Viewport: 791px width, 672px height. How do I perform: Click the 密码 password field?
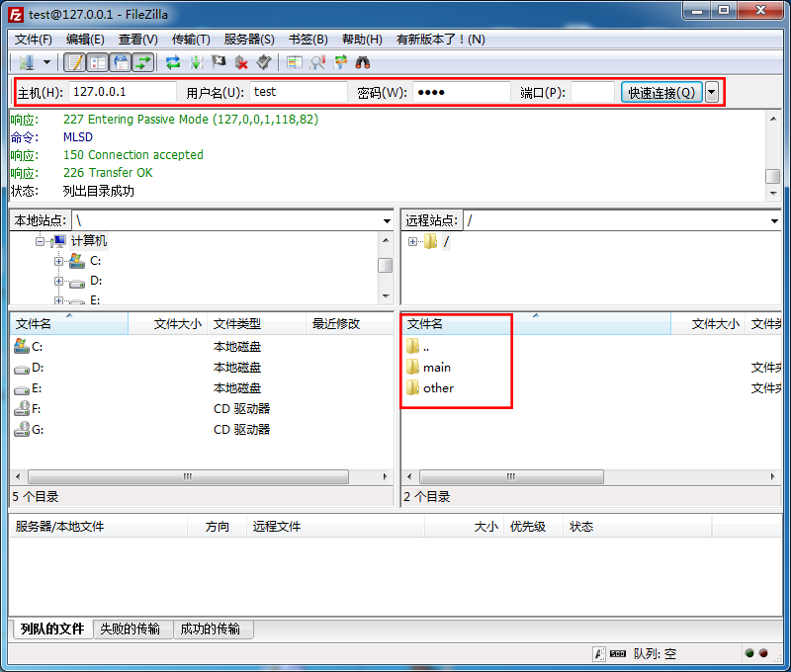point(462,92)
